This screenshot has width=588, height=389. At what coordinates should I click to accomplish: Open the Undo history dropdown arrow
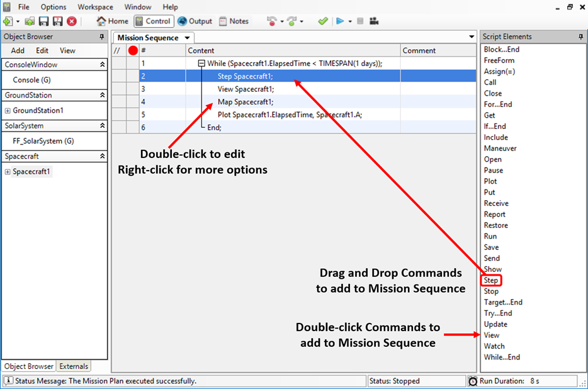[282, 22]
